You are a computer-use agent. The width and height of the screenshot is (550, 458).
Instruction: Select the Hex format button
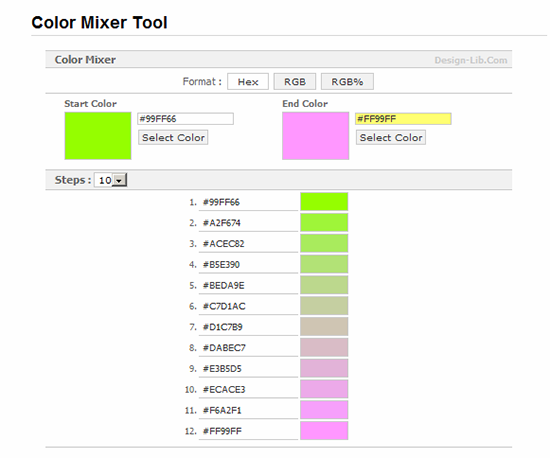[248, 82]
